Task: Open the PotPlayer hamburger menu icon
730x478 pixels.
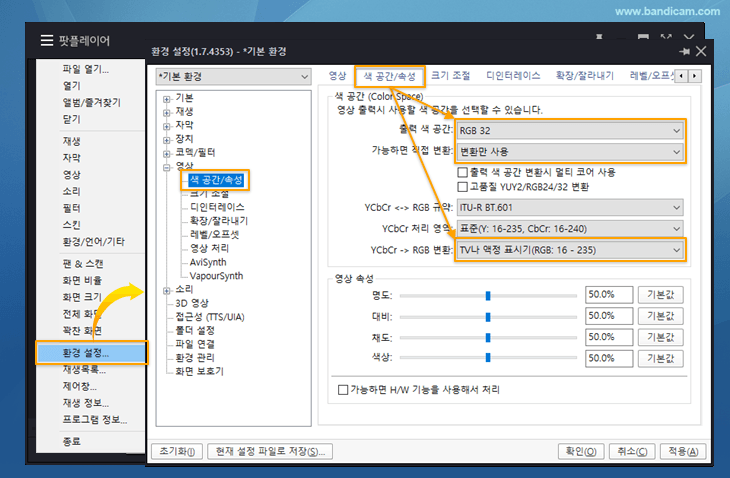Action: 47,40
